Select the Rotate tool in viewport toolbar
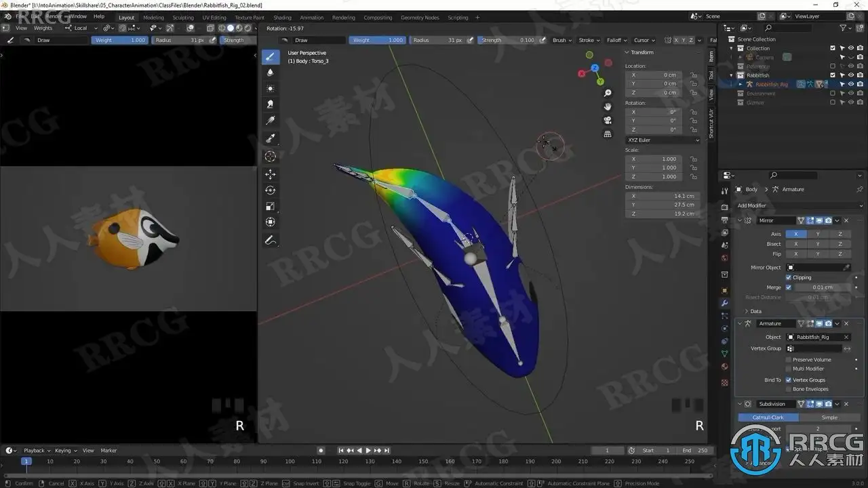 point(271,190)
